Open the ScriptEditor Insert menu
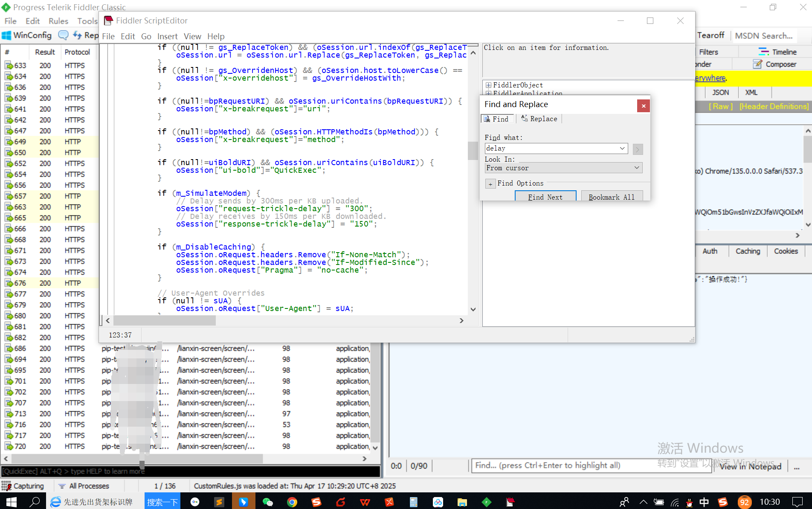 167,36
